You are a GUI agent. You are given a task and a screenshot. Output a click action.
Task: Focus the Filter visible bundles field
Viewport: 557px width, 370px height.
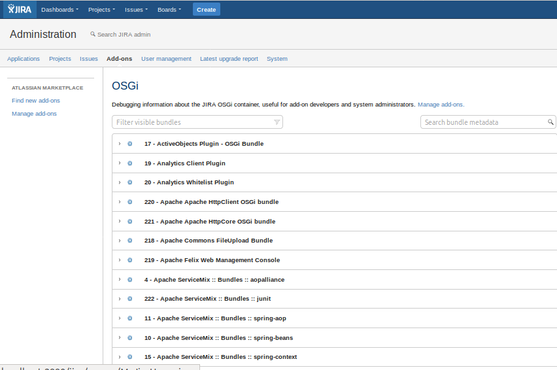[197, 122]
